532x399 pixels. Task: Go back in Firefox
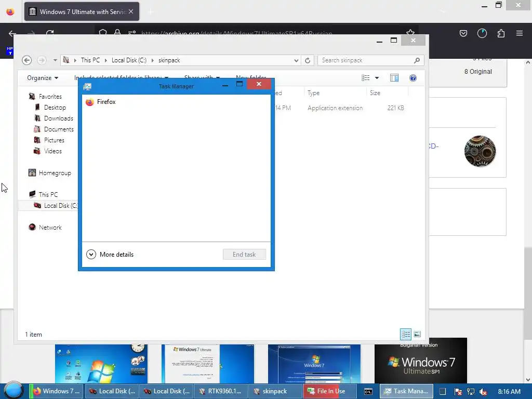point(12,34)
